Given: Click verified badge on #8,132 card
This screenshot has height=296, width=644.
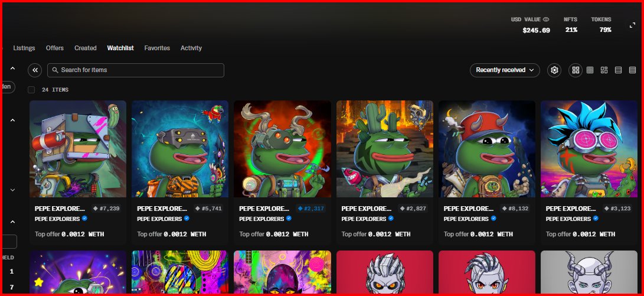Looking at the screenshot, I should [x=493, y=218].
